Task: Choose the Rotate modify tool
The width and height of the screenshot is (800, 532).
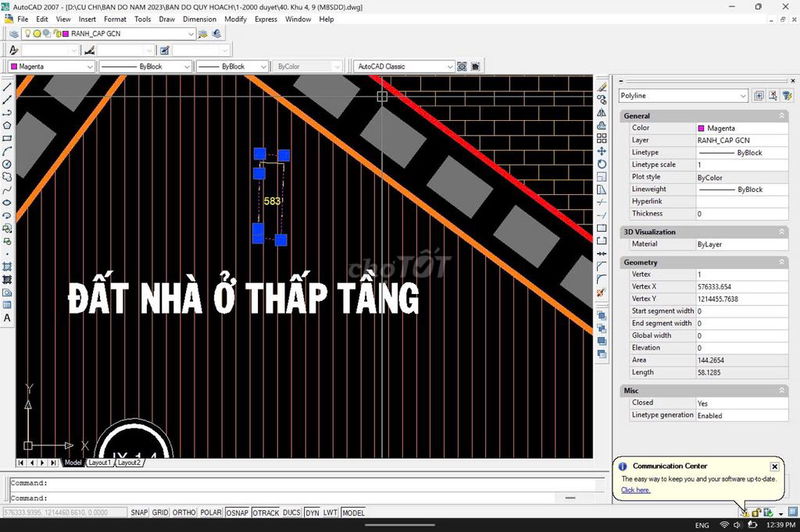Action: coord(602,163)
